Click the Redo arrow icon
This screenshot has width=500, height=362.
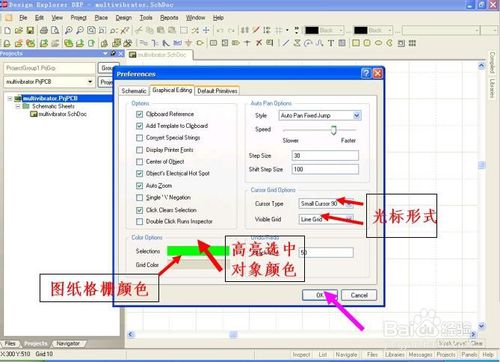pyautogui.click(x=231, y=31)
